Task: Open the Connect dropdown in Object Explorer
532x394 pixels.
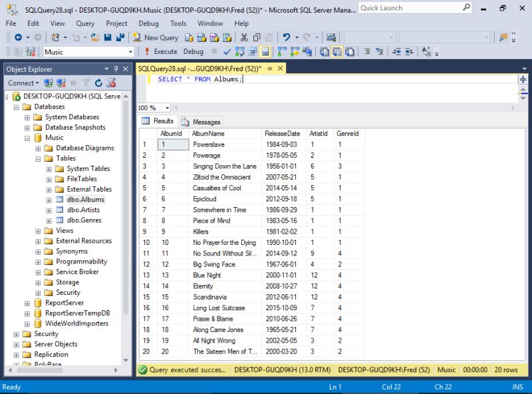Action: (23, 83)
